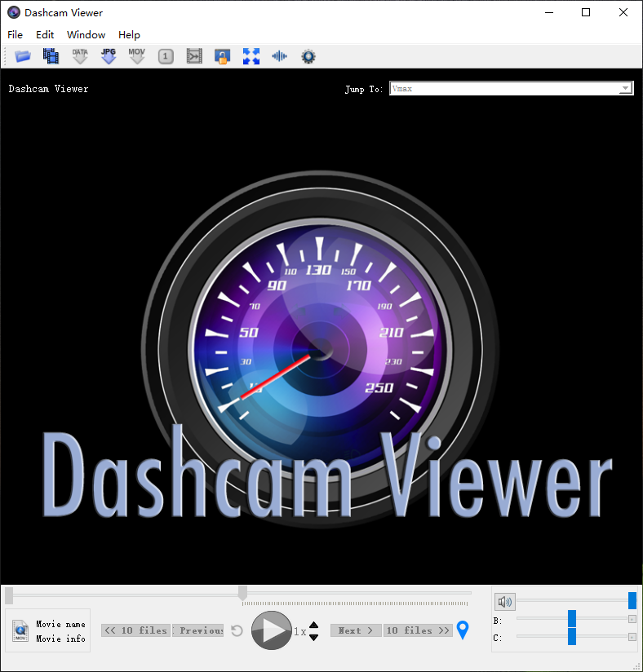The width and height of the screenshot is (643, 672).
Task: Open the audio waveform view
Action: 280,56
